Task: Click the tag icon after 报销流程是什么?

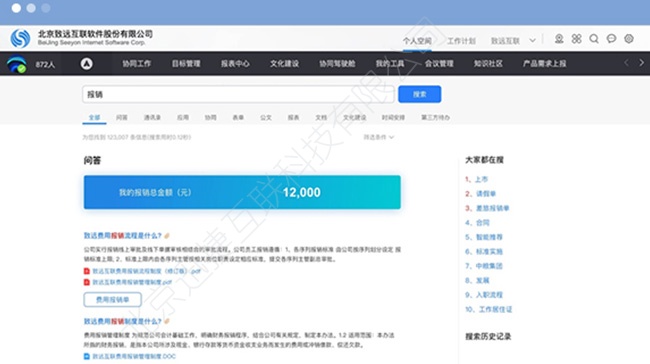Action: [167, 236]
